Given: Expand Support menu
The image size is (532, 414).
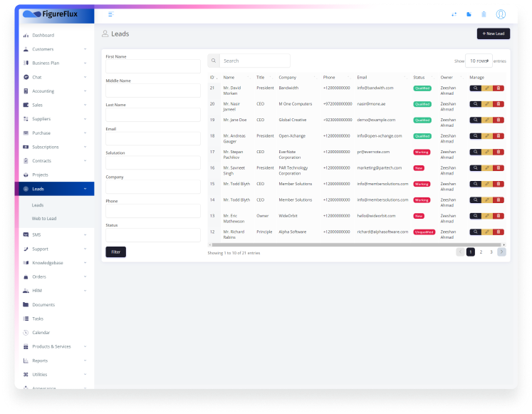Looking at the screenshot, I should [54, 249].
